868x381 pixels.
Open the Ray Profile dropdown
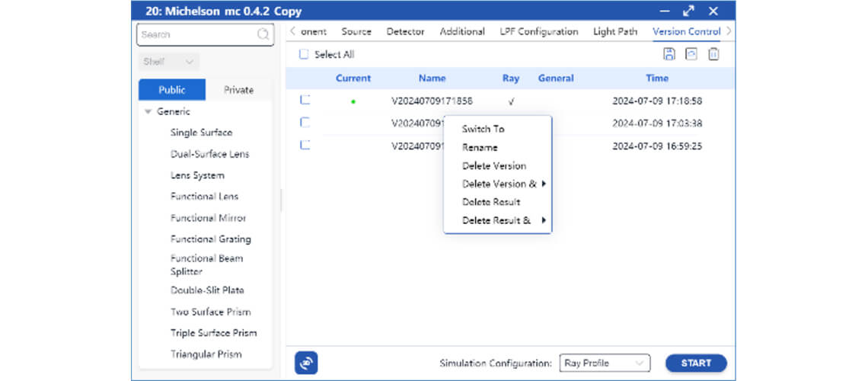(x=604, y=363)
